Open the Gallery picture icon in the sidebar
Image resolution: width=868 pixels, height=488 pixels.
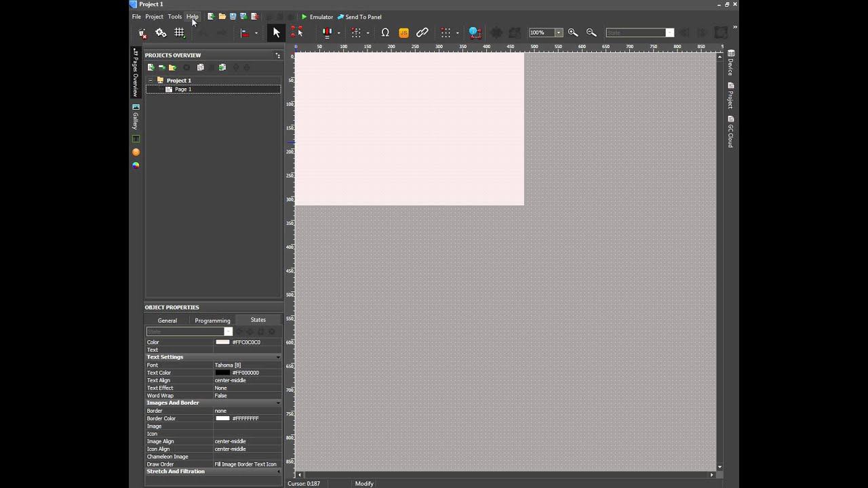tap(136, 107)
